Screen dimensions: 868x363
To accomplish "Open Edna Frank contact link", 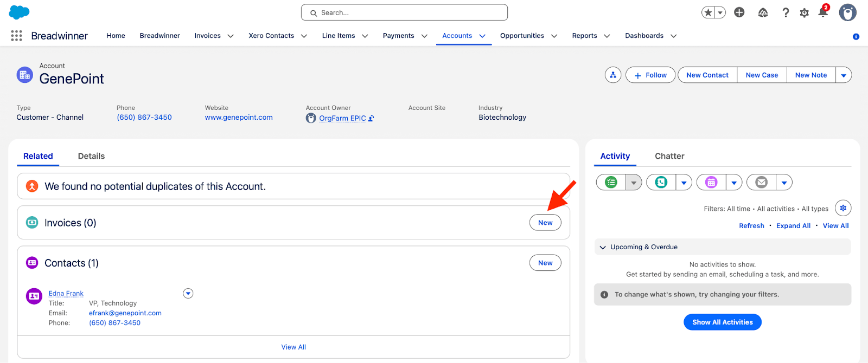I will coord(66,294).
